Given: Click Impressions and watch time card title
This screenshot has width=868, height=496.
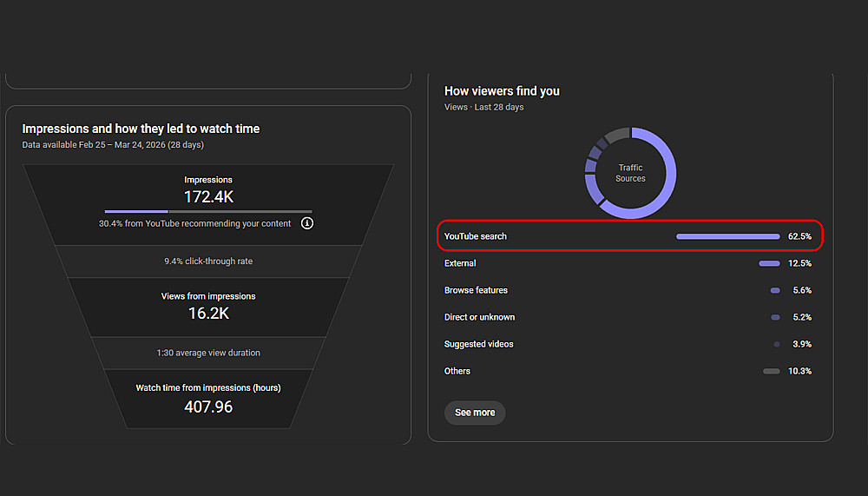Looking at the screenshot, I should point(141,129).
